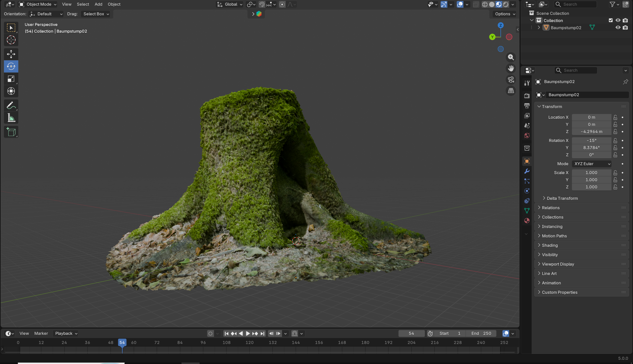Pin the Baumpstump02 properties panel

[625, 82]
